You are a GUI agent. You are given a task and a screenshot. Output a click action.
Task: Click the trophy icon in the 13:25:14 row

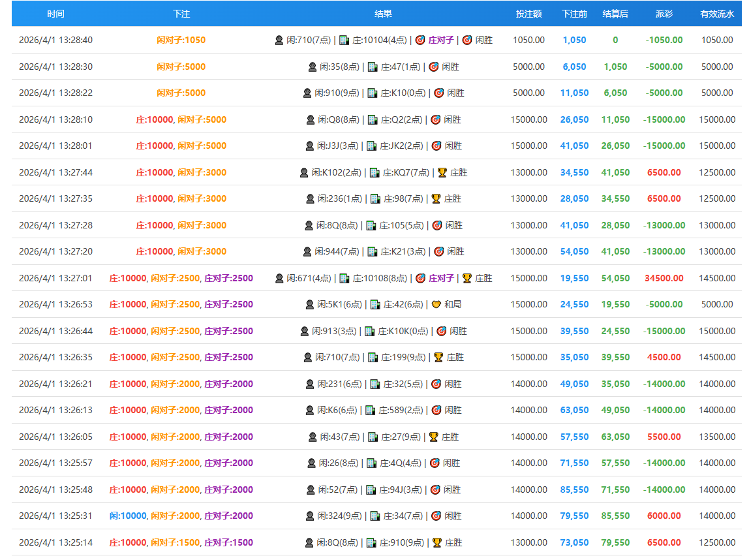(x=436, y=542)
